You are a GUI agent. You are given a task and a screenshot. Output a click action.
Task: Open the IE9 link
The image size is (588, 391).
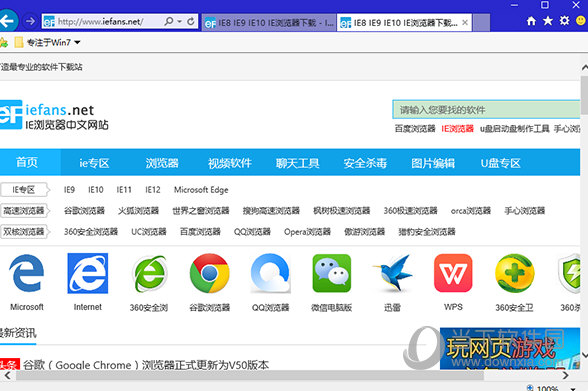69,190
